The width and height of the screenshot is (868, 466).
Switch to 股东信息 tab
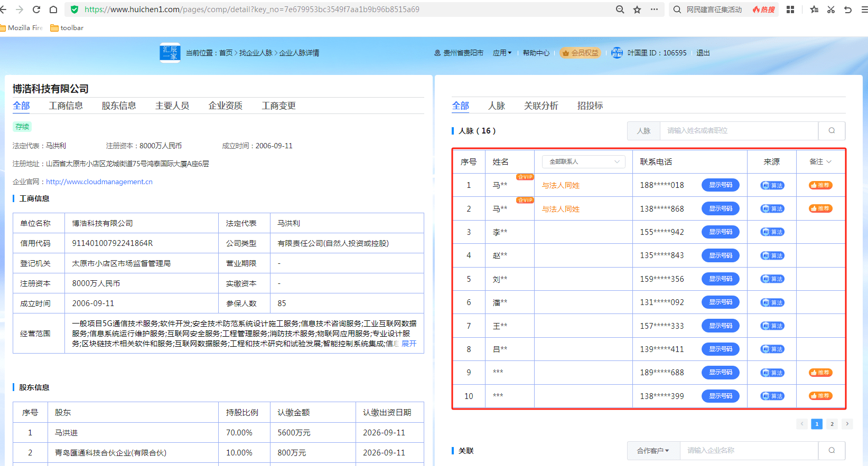[119, 106]
